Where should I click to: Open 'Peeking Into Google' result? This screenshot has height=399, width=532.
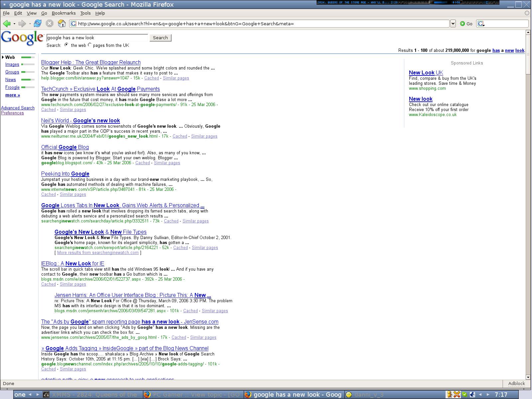click(x=65, y=174)
